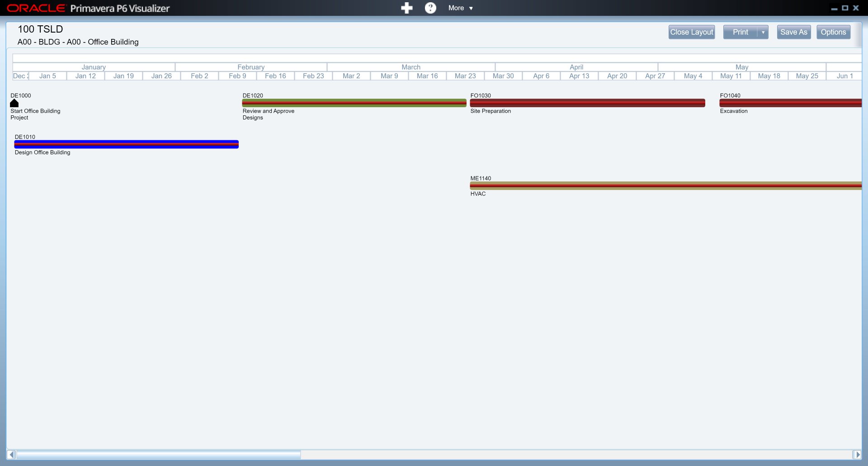Open the help question mark icon
The height and width of the screenshot is (466, 868).
coord(430,8)
